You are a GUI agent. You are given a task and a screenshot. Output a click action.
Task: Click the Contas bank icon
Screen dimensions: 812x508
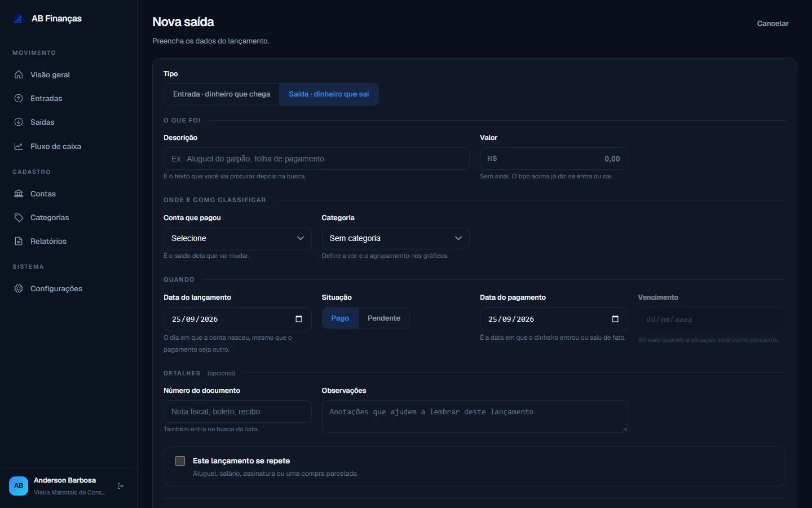(19, 194)
